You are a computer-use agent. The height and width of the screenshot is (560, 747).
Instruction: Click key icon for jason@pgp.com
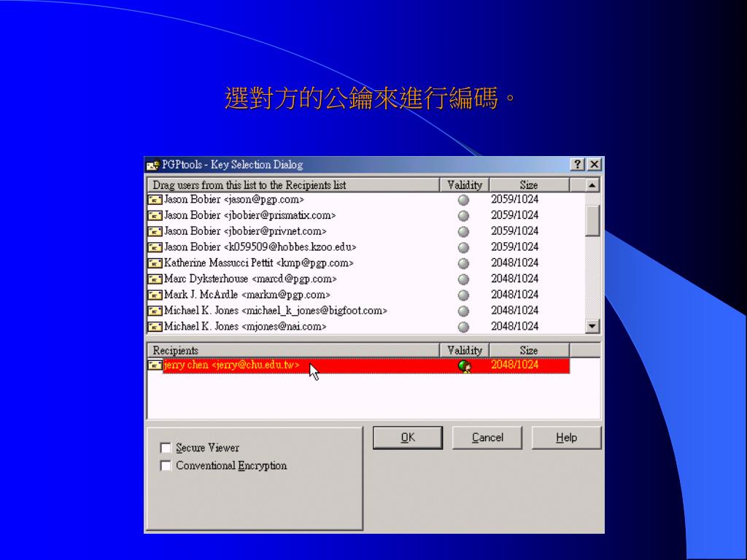point(155,200)
